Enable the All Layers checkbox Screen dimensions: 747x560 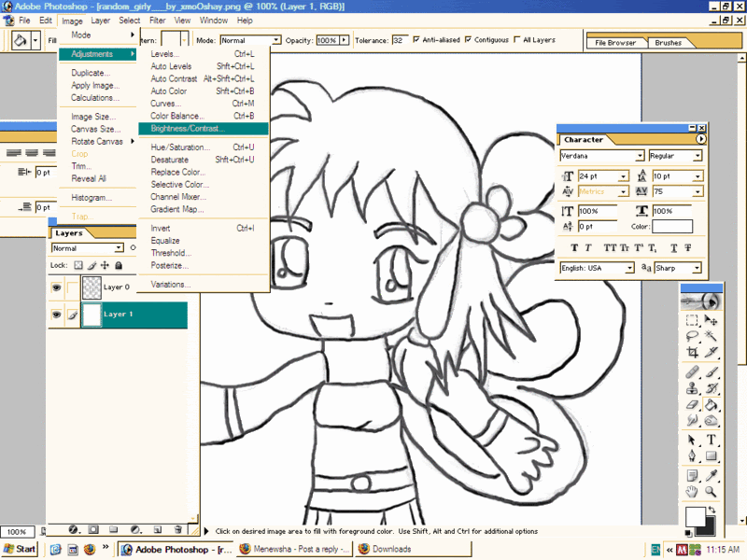pos(517,39)
